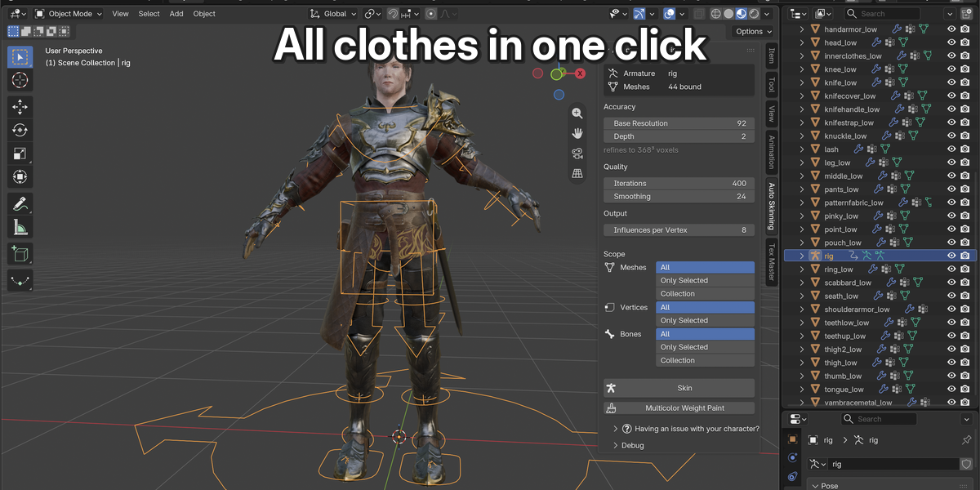Open the Select menu

149,14
